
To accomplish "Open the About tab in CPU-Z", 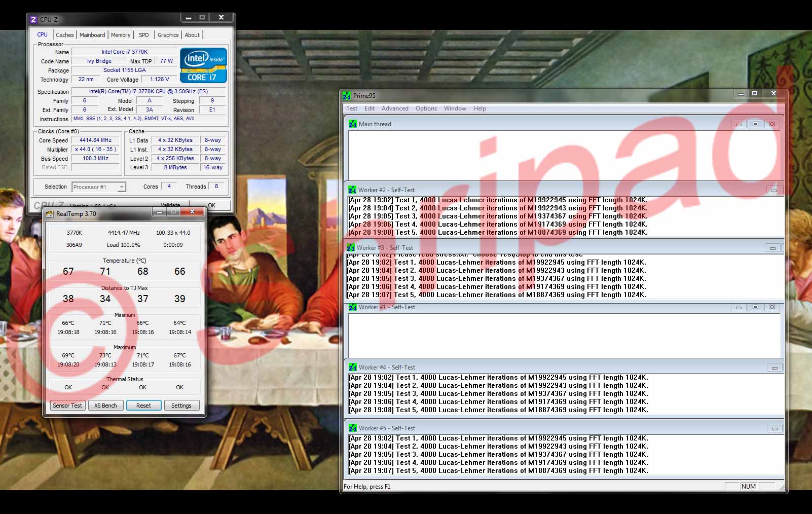I will pyautogui.click(x=192, y=35).
